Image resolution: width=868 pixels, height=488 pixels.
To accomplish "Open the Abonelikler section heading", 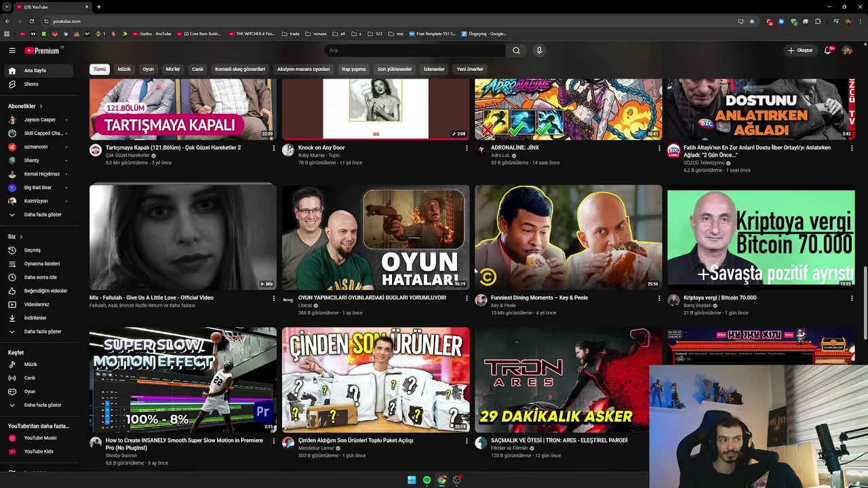I will [x=25, y=106].
